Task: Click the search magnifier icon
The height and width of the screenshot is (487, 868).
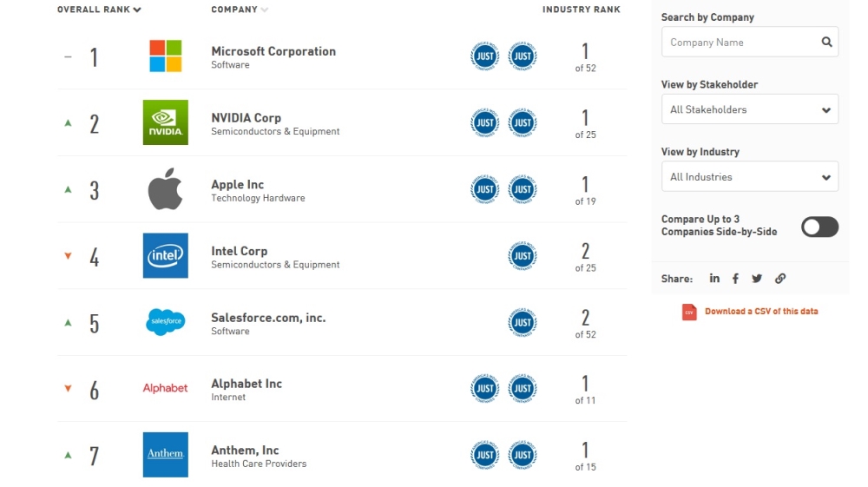Action: tap(826, 42)
